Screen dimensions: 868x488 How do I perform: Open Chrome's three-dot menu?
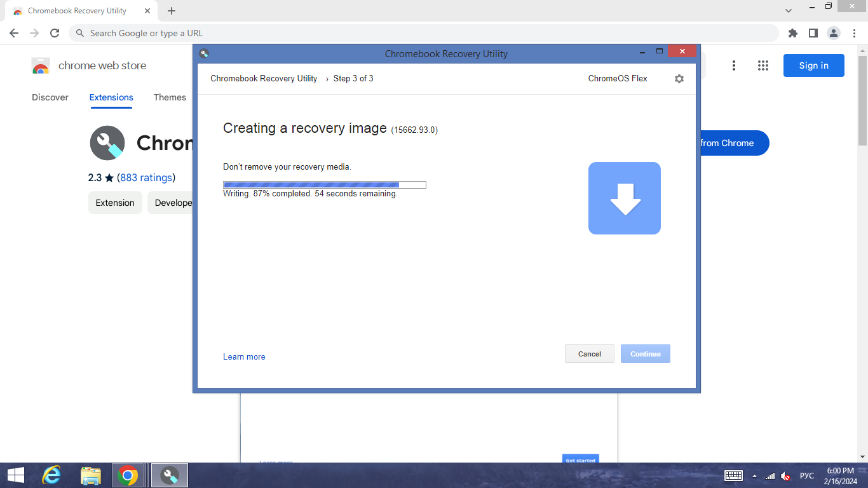point(854,33)
